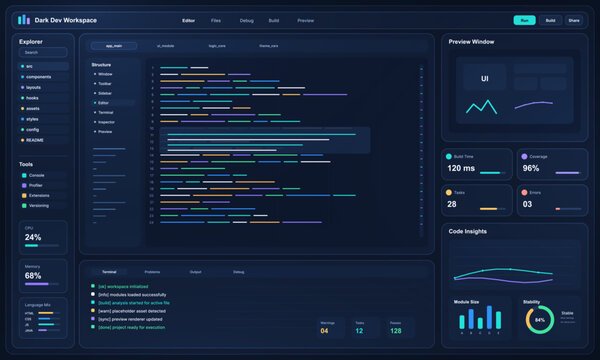600x360 pixels.
Task: Click the purple Coverage indicator dot
Action: 524,156
